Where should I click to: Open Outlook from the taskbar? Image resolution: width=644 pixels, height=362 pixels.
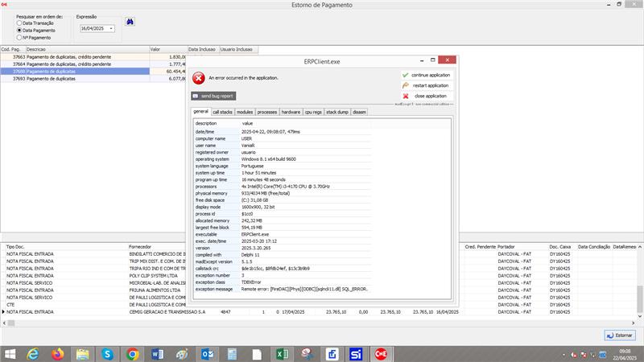pos(207,353)
